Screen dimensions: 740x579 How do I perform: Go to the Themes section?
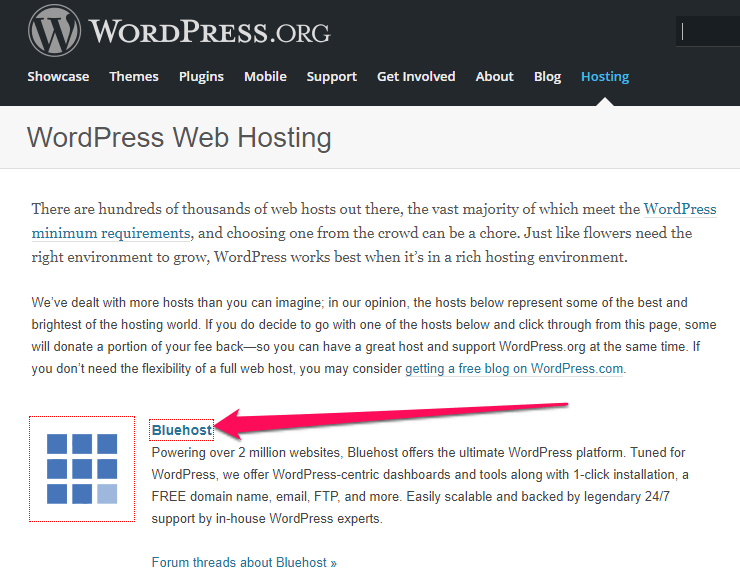(x=134, y=76)
